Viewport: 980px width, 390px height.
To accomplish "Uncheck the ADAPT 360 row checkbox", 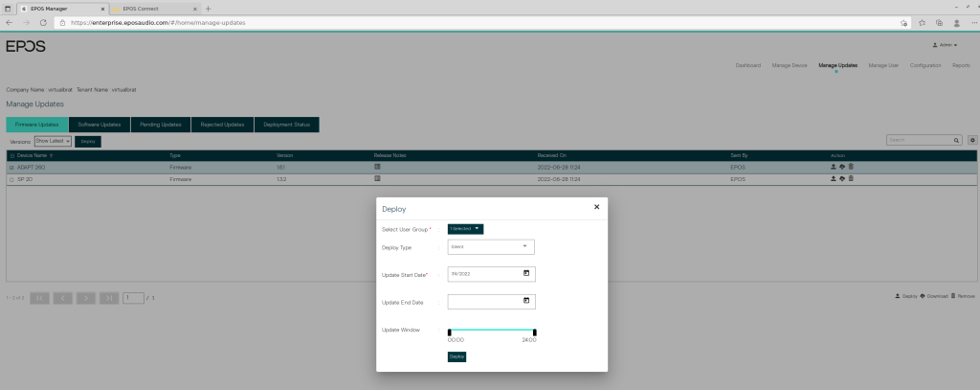I will pyautogui.click(x=11, y=167).
